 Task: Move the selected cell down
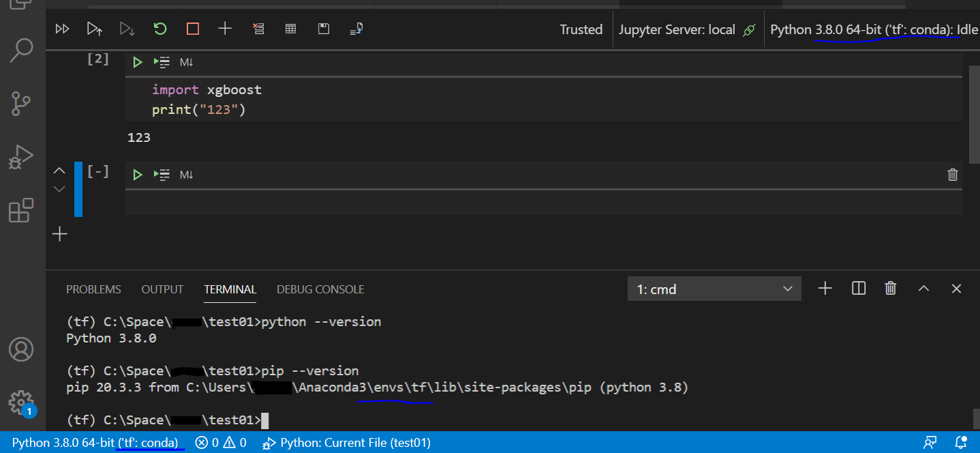(x=59, y=188)
